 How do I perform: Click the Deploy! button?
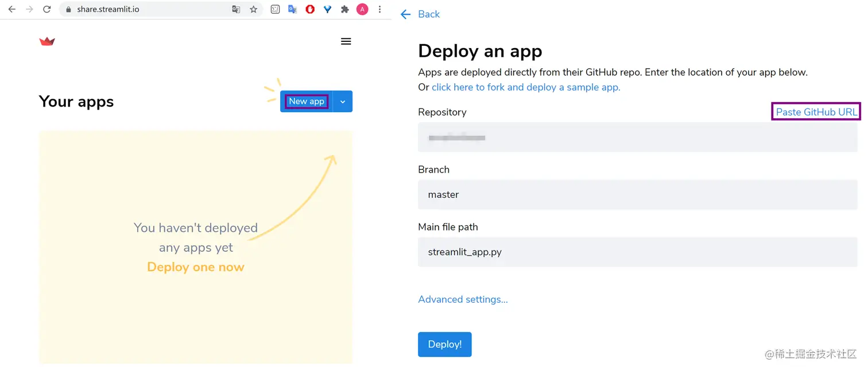tap(445, 344)
